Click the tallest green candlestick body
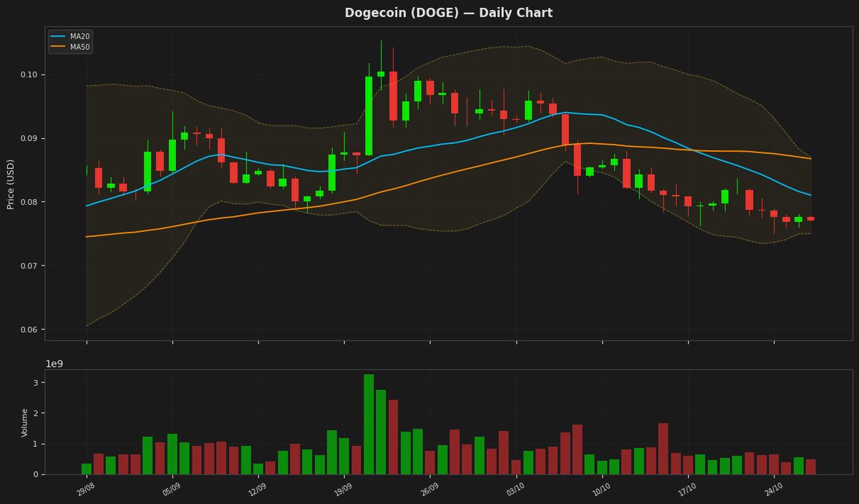This screenshot has width=859, height=504. [369, 116]
